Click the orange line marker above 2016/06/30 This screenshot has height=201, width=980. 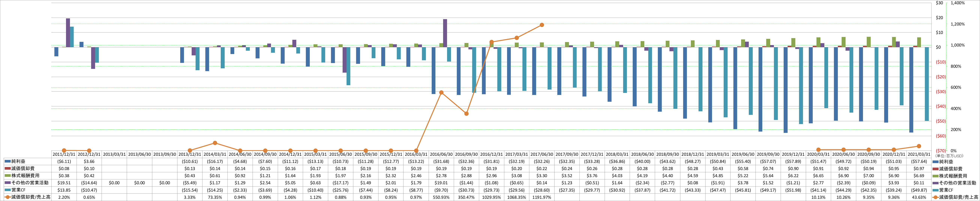[x=441, y=93]
